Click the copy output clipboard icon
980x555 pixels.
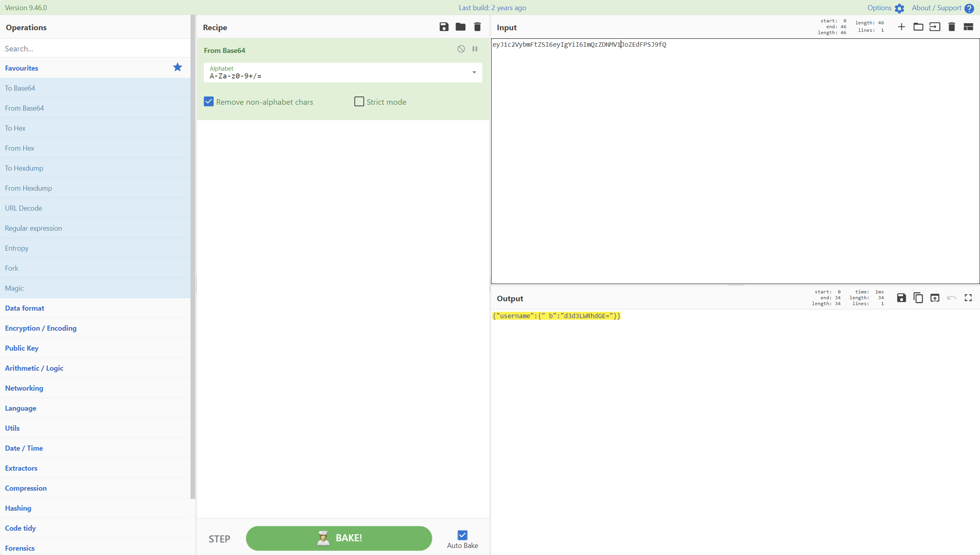[x=917, y=298]
